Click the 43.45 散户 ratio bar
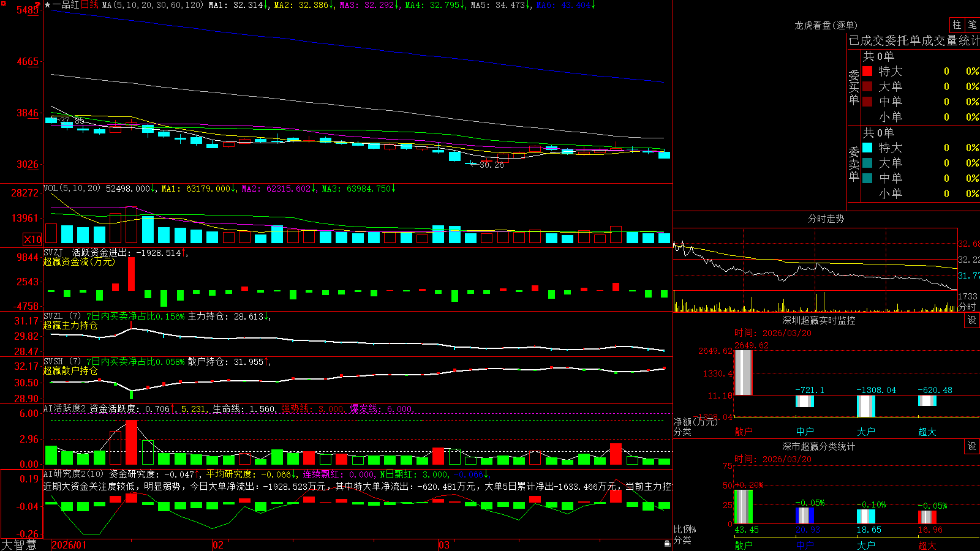The width and height of the screenshot is (980, 551). pyautogui.click(x=744, y=507)
